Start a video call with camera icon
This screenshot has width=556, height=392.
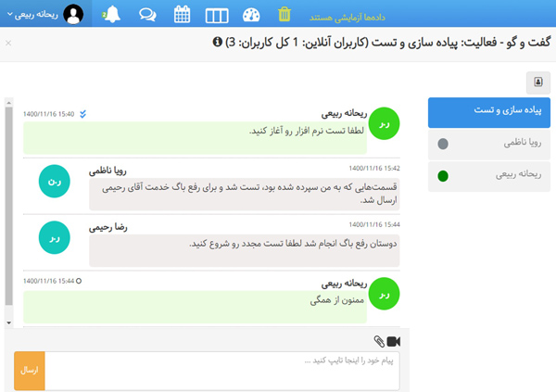(x=394, y=341)
